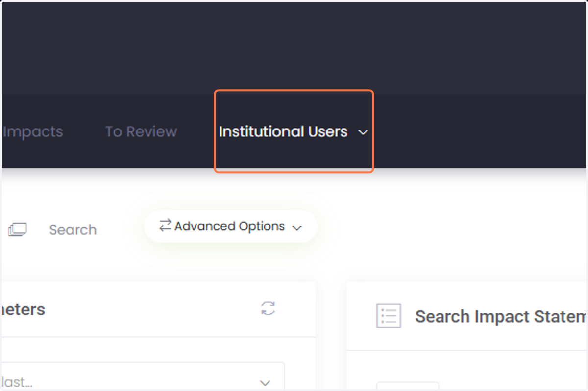This screenshot has width=588, height=391.
Task: Refresh parameters with the circular arrows icon
Action: coord(268,309)
